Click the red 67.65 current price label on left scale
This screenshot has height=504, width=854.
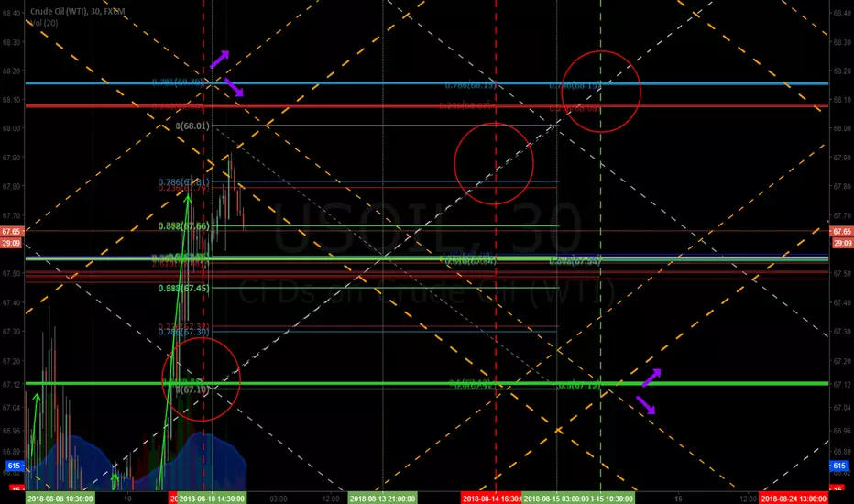coord(11,232)
